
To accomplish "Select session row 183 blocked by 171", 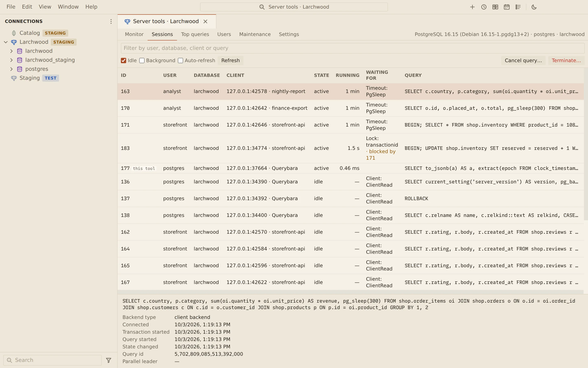I will pos(350,148).
